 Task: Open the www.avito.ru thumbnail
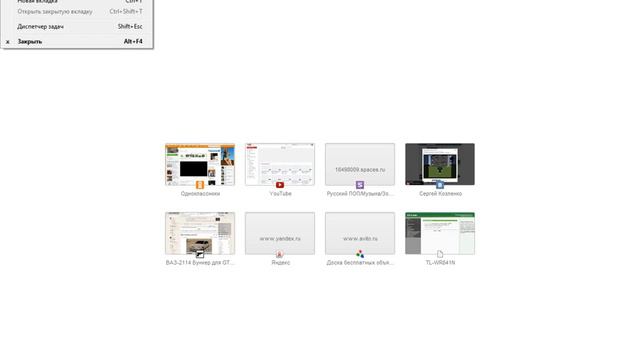360,233
